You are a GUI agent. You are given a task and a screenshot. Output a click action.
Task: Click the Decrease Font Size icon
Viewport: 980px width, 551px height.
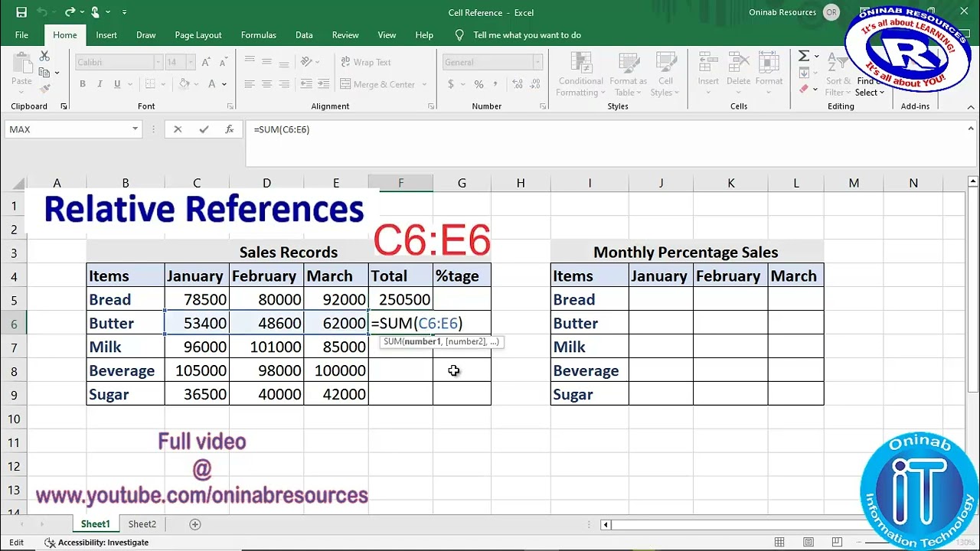point(224,63)
